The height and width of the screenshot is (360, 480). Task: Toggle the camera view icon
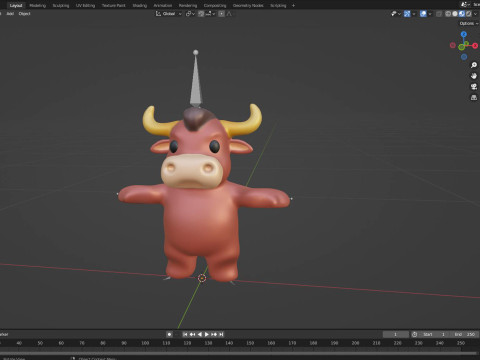click(x=474, y=87)
